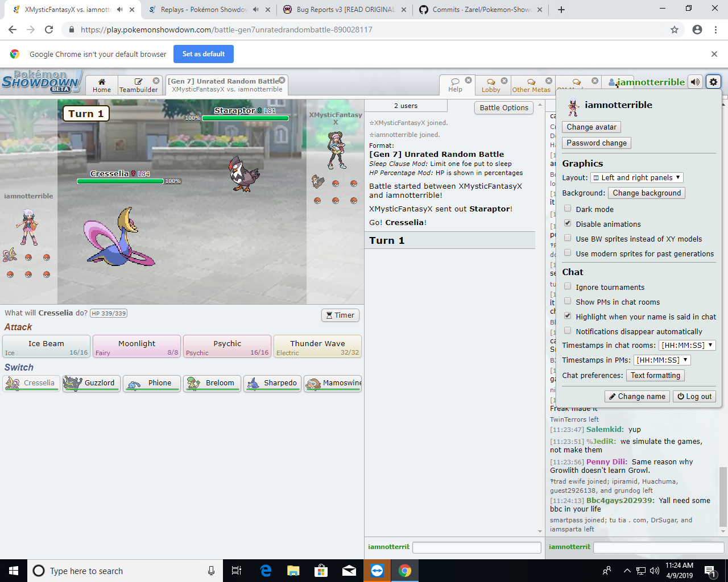This screenshot has height=582, width=728.
Task: Enable Dark mode checkbox
Action: pyautogui.click(x=568, y=209)
